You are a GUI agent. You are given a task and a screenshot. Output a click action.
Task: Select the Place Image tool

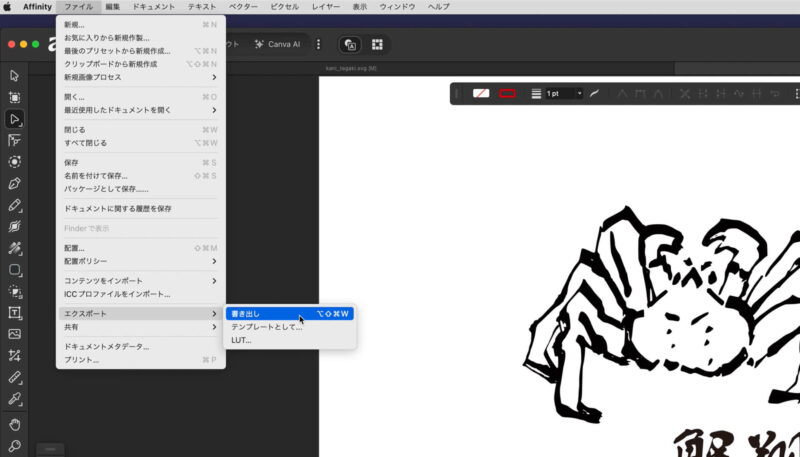(x=14, y=334)
